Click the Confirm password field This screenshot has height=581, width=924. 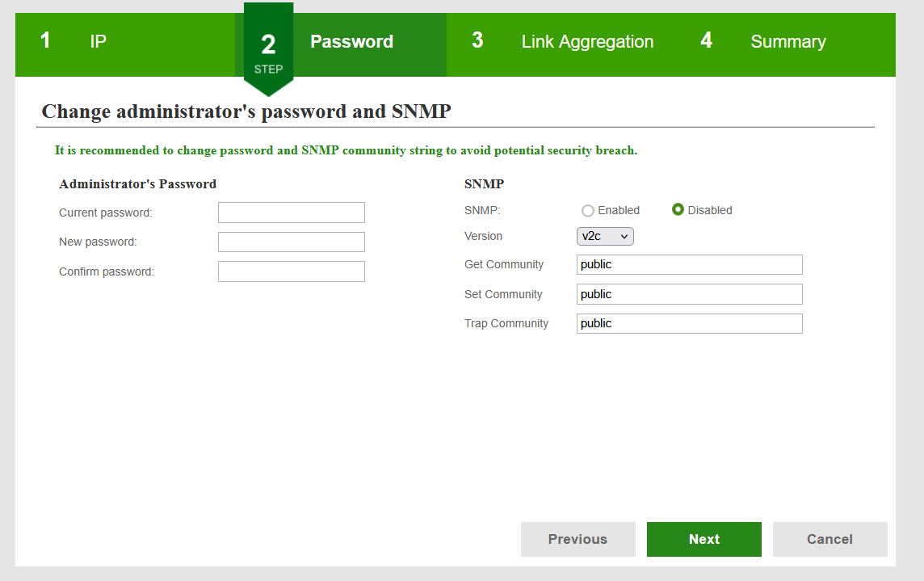point(291,272)
